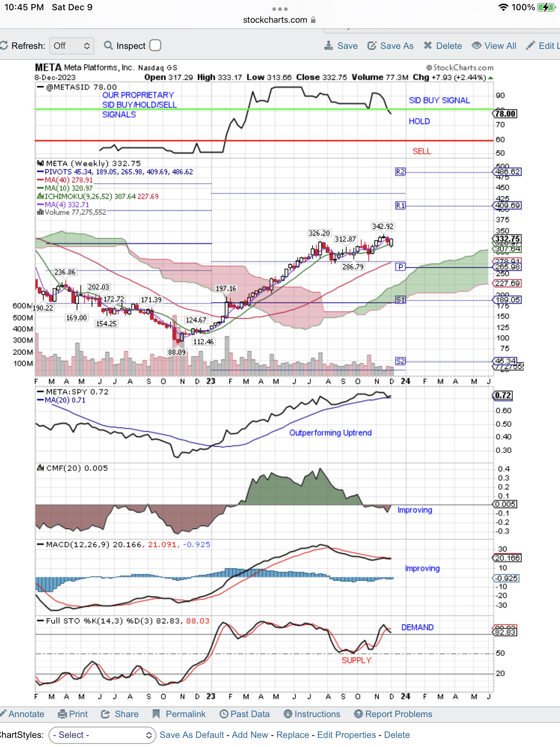This screenshot has width=560, height=747.
Task: Click the Permalink bookmark icon
Action: (x=156, y=714)
